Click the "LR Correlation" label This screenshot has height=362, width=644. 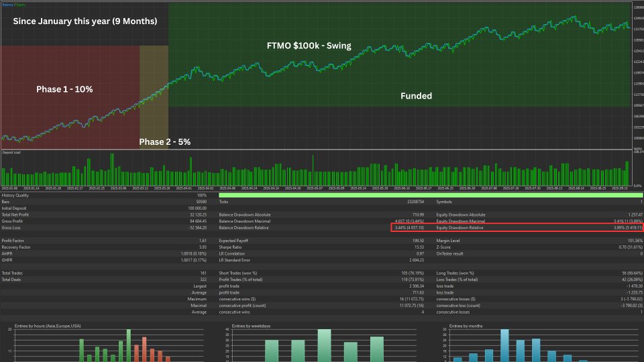click(x=232, y=254)
